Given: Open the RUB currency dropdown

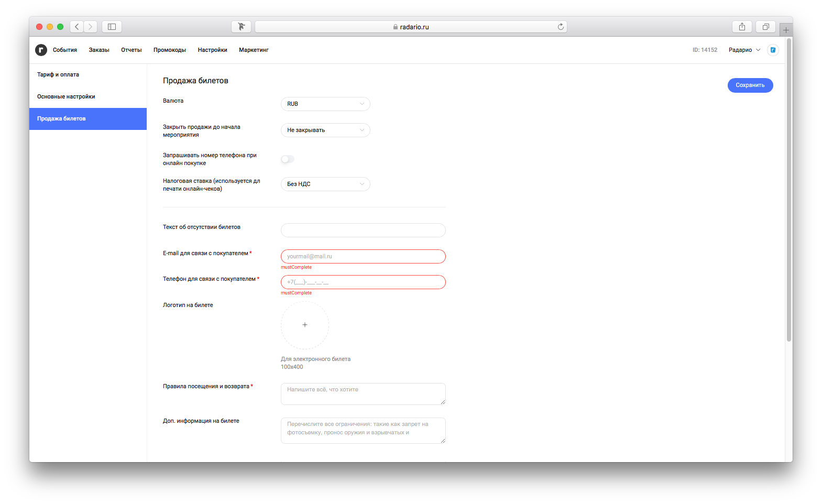Looking at the screenshot, I should tap(325, 104).
